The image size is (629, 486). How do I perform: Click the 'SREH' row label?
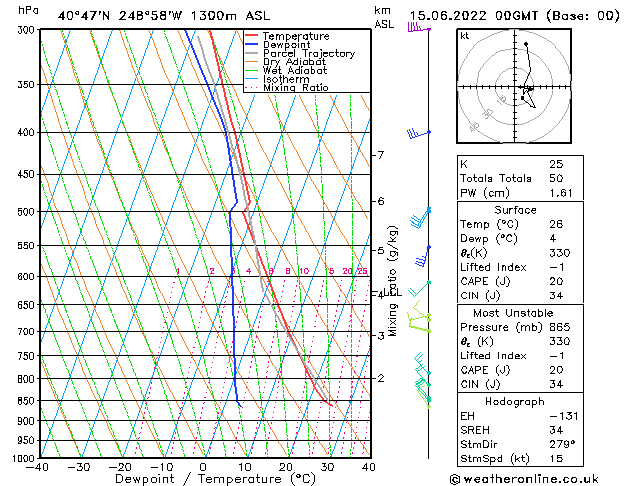click(475, 430)
